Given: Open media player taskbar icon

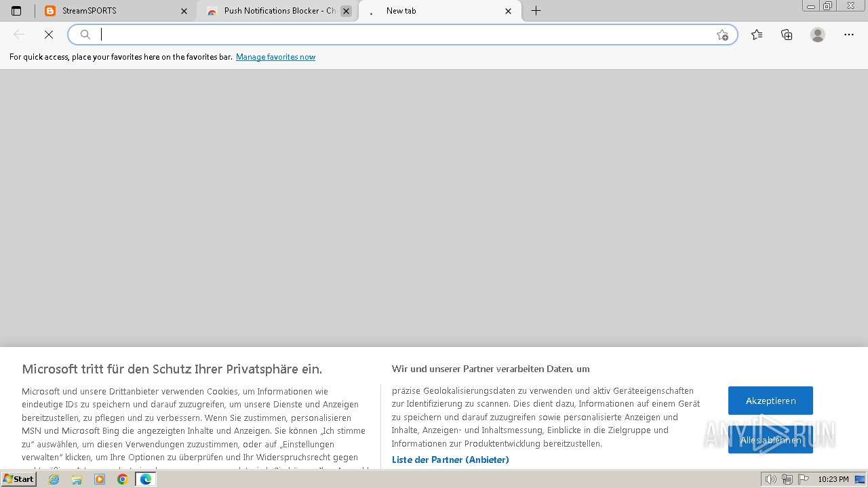Looking at the screenshot, I should click(x=100, y=479).
